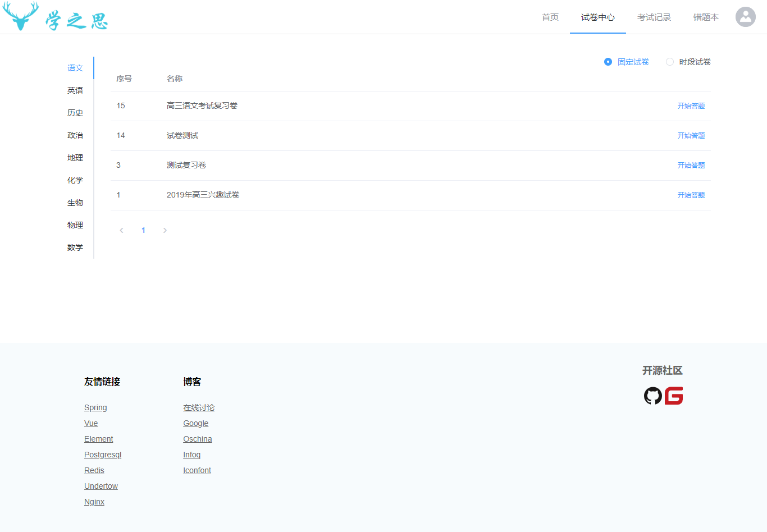Start answering 高三语文考试复习卷

click(691, 106)
